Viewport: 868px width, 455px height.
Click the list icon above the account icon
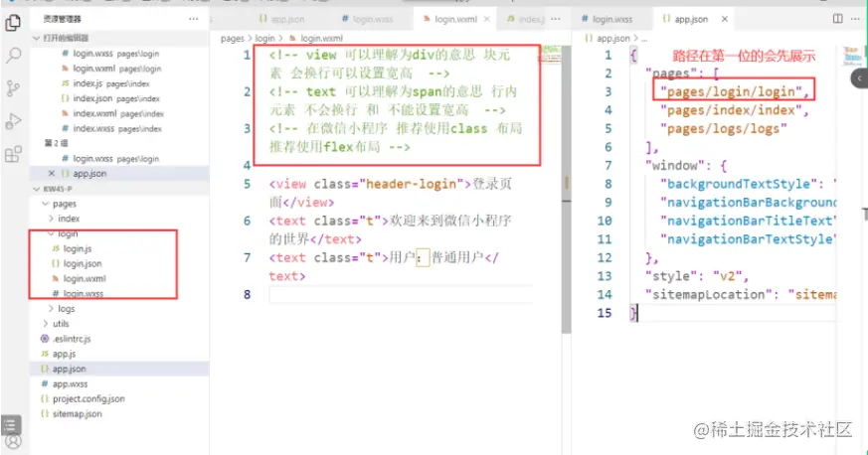(11, 425)
